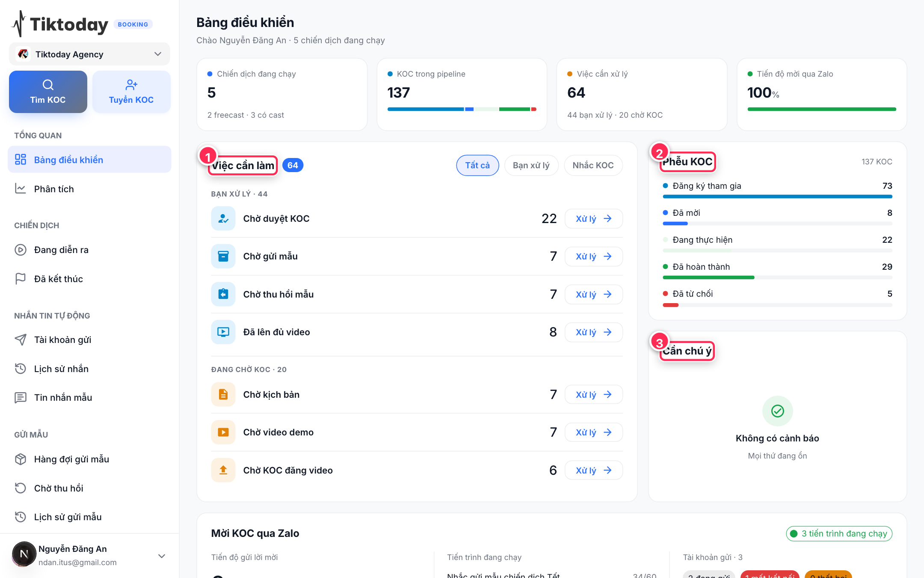
Task: Open the Tuyển KOC recruit button
Action: pyautogui.click(x=131, y=92)
